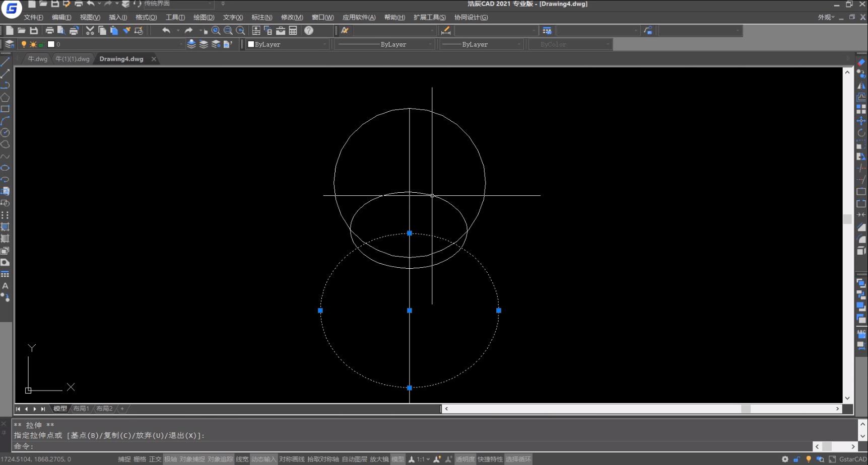Click the Match Properties brush icon
Image resolution: width=868 pixels, height=465 pixels.
pos(126,31)
